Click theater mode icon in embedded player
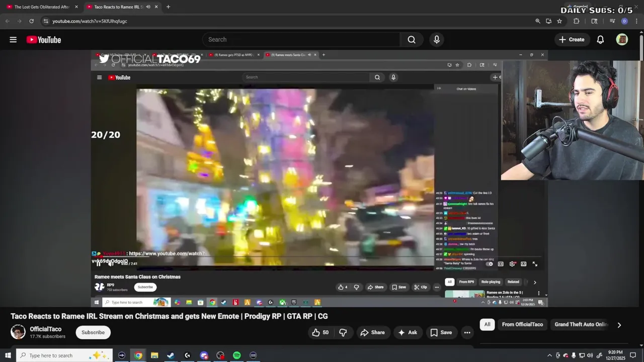 pyautogui.click(x=523, y=264)
